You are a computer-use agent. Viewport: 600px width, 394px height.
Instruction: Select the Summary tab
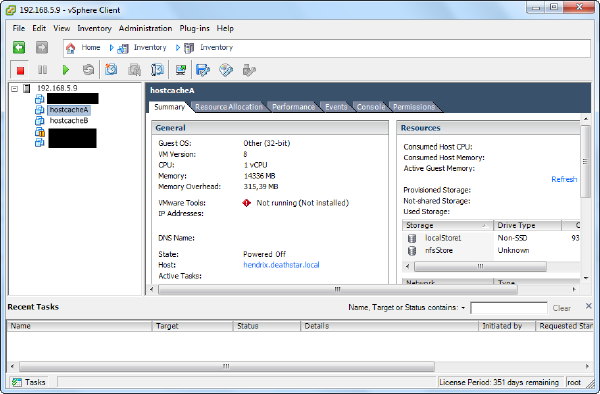[x=169, y=107]
